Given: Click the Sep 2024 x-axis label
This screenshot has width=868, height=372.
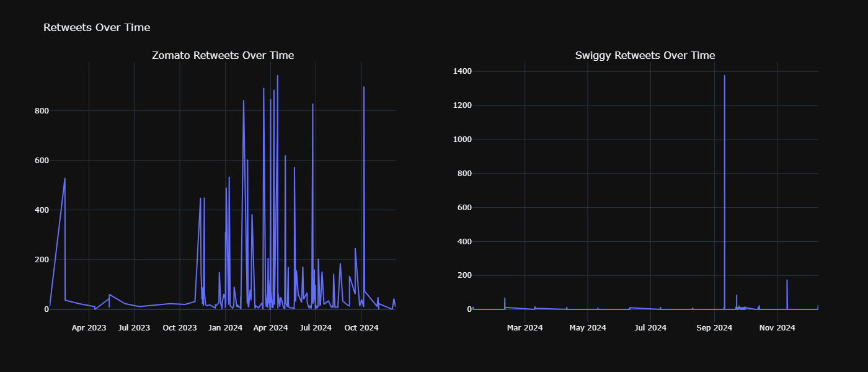Looking at the screenshot, I should pyautogui.click(x=714, y=327).
